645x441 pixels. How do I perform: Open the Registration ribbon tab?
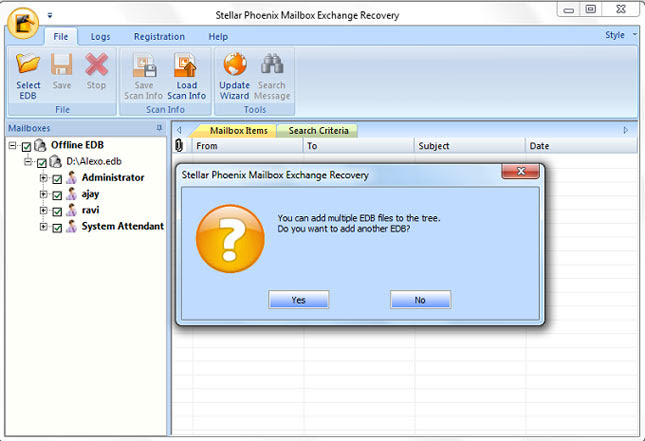(x=159, y=37)
